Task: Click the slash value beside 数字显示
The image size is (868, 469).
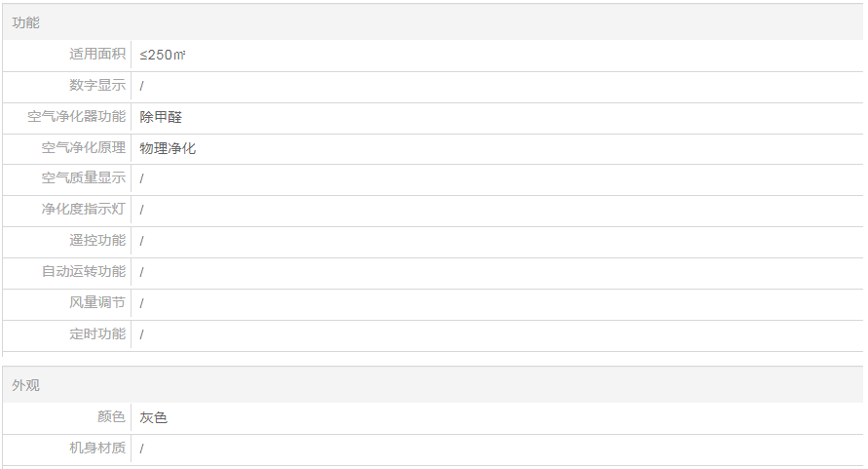Action: tap(142, 86)
